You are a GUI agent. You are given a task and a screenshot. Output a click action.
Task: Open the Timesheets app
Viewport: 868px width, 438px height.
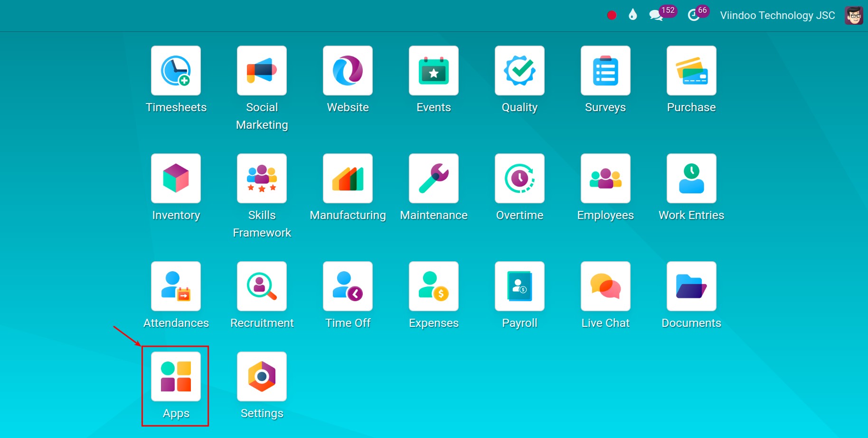coord(176,71)
